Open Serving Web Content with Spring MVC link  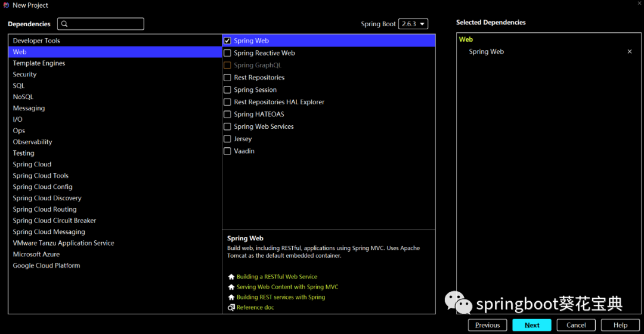pos(287,287)
